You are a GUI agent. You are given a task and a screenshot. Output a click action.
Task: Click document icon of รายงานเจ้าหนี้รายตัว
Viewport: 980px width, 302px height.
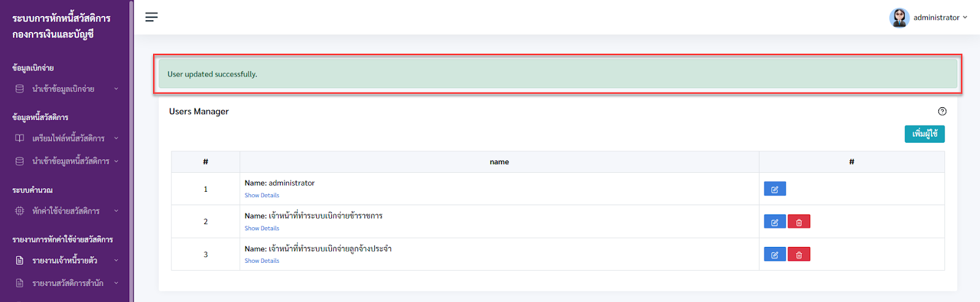(x=20, y=260)
